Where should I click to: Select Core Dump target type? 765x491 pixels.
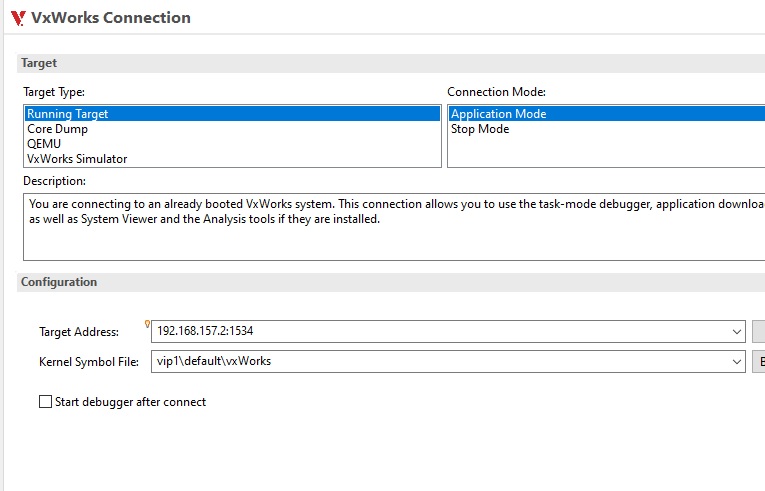coord(232,129)
